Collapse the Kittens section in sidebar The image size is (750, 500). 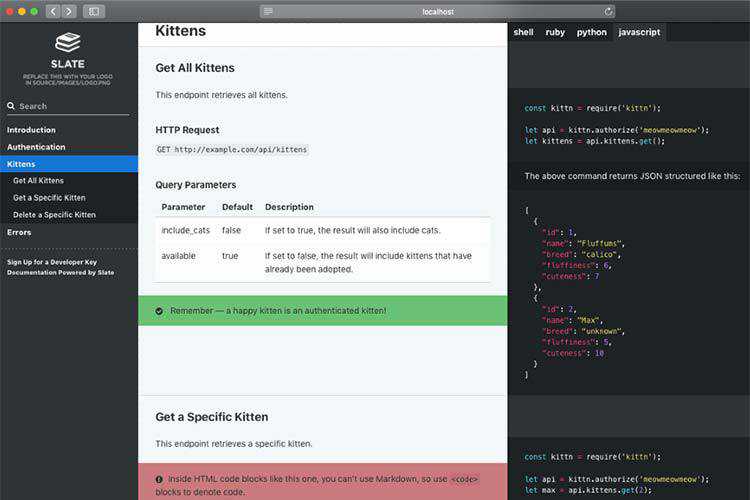(21, 164)
